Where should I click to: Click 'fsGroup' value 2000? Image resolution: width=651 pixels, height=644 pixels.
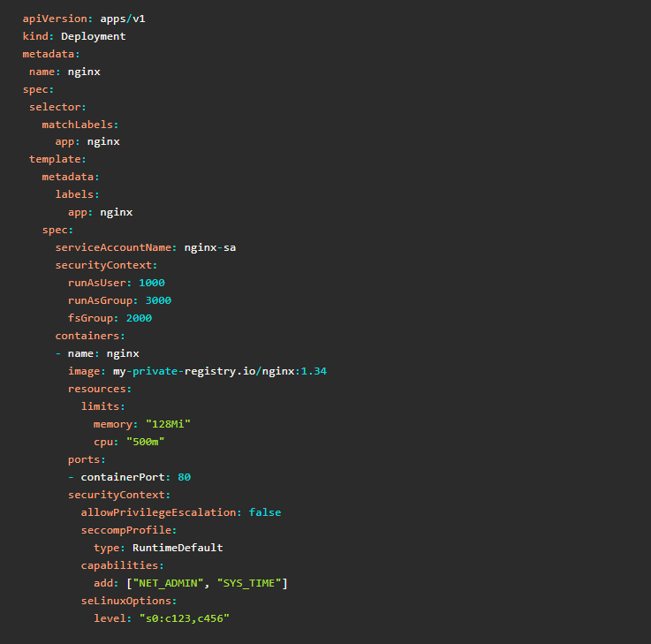(139, 318)
